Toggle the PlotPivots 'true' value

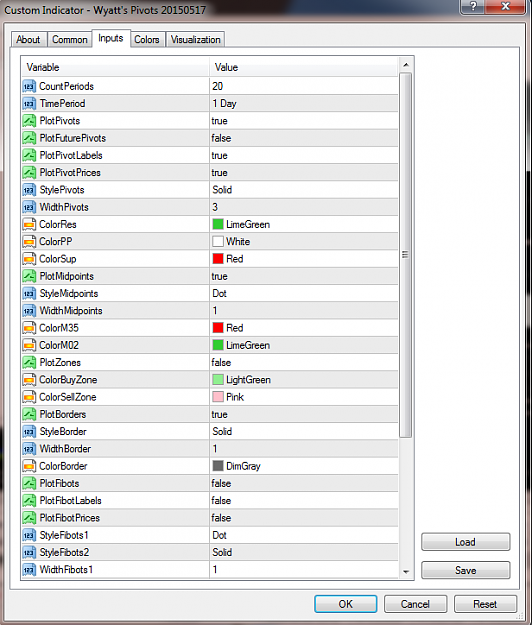click(220, 121)
